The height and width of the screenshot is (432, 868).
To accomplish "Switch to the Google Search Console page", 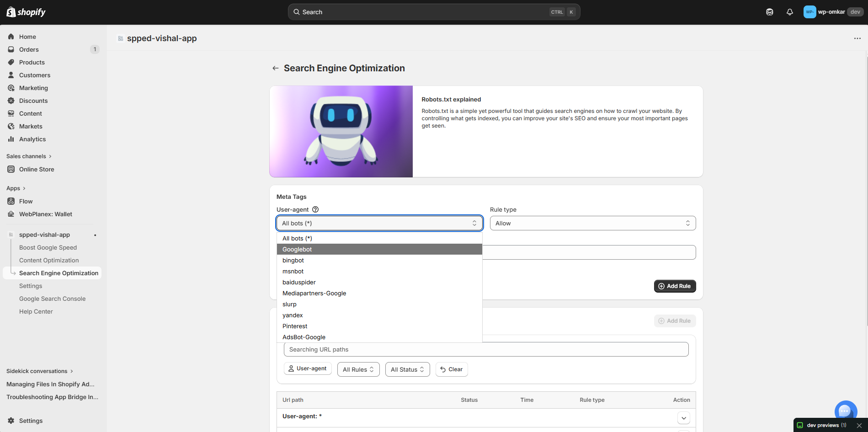I will click(x=52, y=299).
